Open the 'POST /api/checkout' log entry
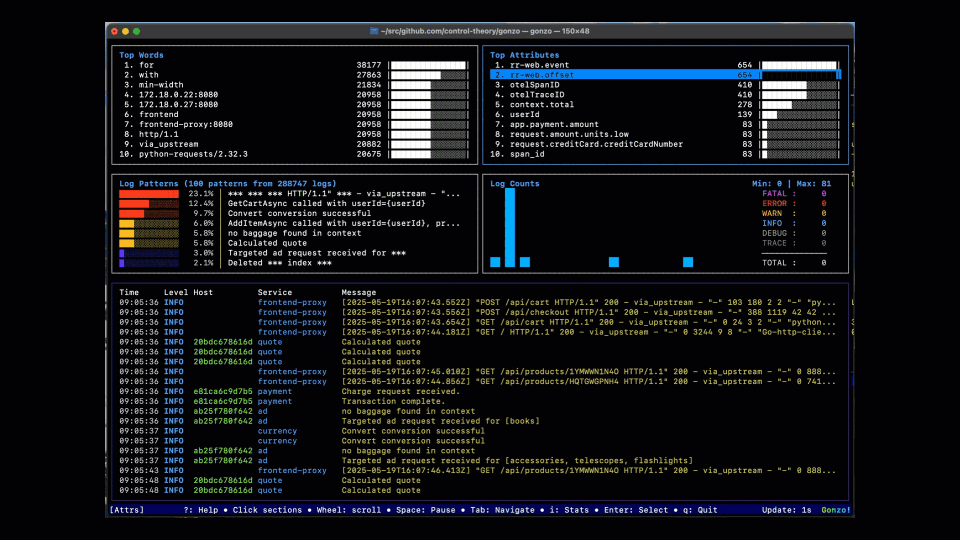 pos(478,312)
